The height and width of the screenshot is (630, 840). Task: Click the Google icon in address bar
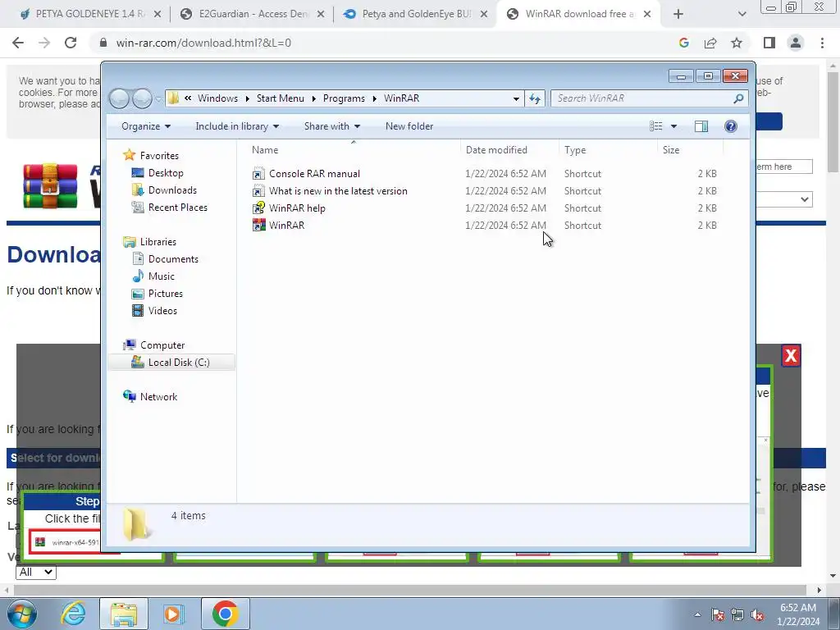683,43
